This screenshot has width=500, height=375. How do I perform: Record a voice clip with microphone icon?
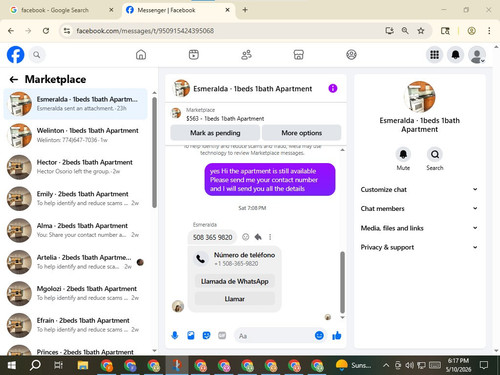click(175, 335)
